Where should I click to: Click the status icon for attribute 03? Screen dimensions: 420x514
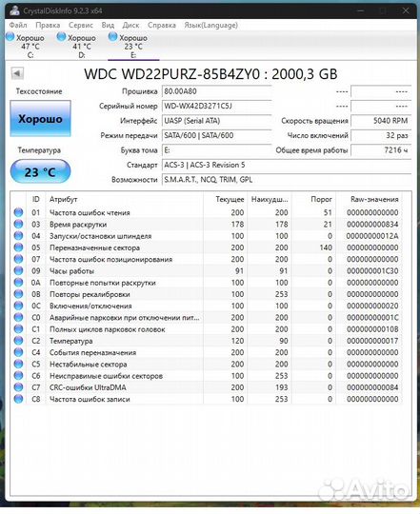pos(18,225)
